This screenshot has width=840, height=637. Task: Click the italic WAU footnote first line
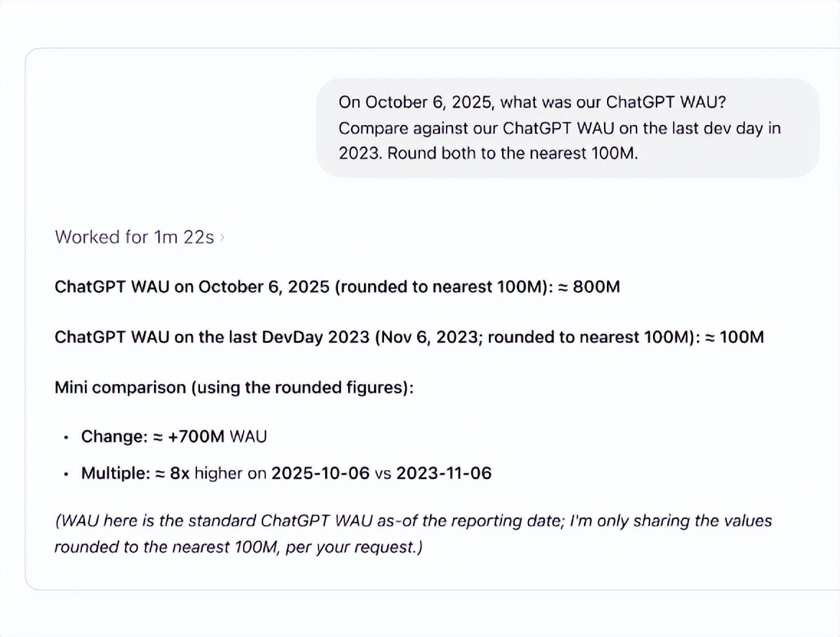pyautogui.click(x=413, y=521)
